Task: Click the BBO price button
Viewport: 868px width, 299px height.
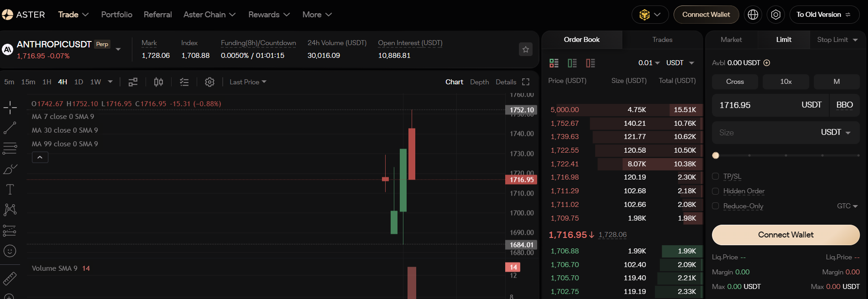Action: (x=845, y=105)
